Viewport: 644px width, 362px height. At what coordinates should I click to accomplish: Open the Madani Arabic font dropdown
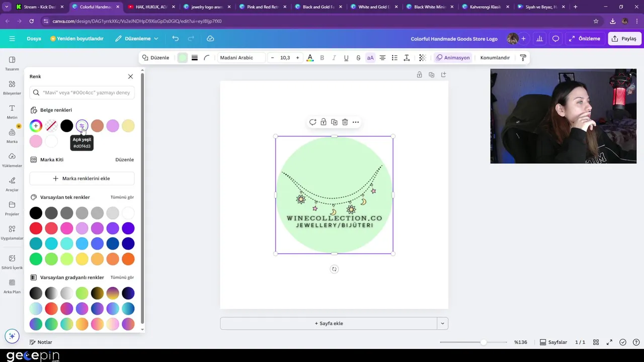tap(241, 58)
